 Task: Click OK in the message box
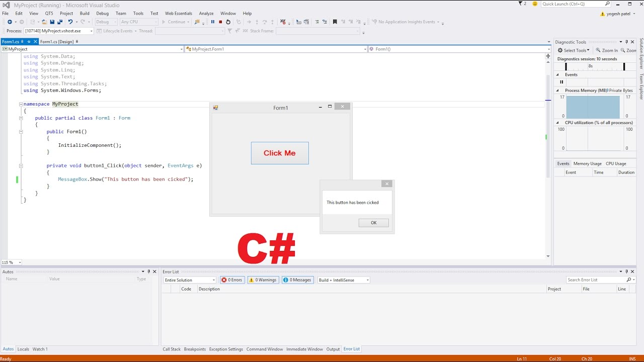pyautogui.click(x=373, y=223)
